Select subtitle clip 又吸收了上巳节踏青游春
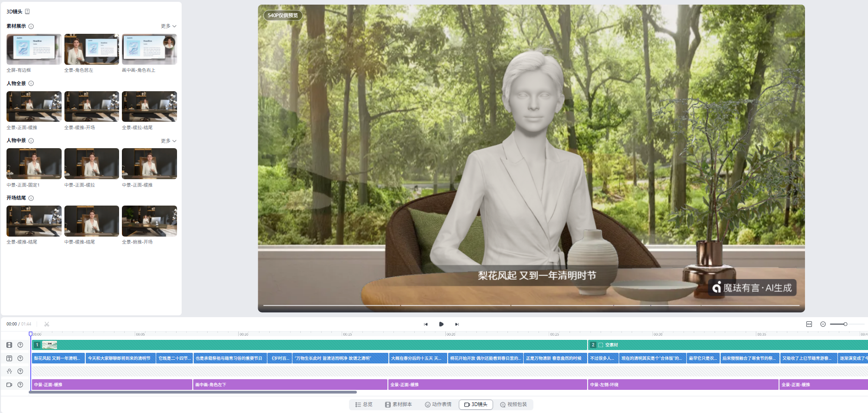868x413 pixels. [x=809, y=358]
